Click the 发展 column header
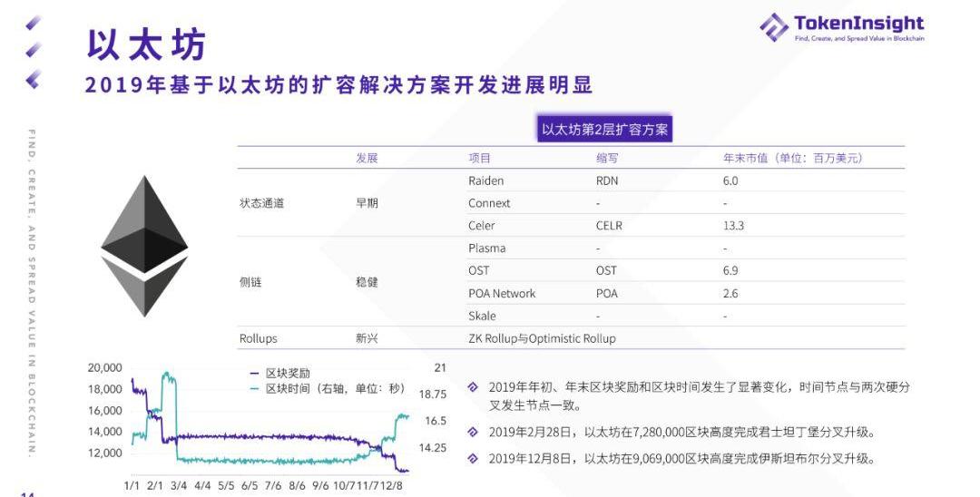The width and height of the screenshot is (980, 497). click(x=367, y=158)
